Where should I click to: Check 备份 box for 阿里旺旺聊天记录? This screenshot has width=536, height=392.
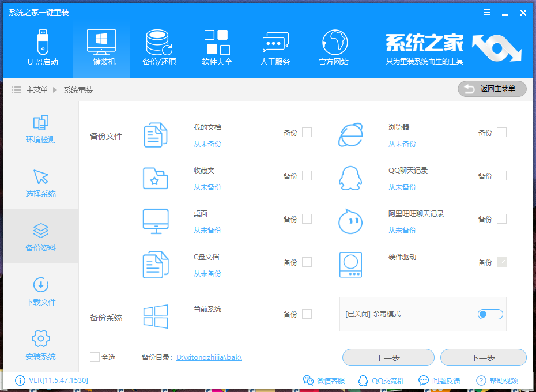pyautogui.click(x=501, y=219)
